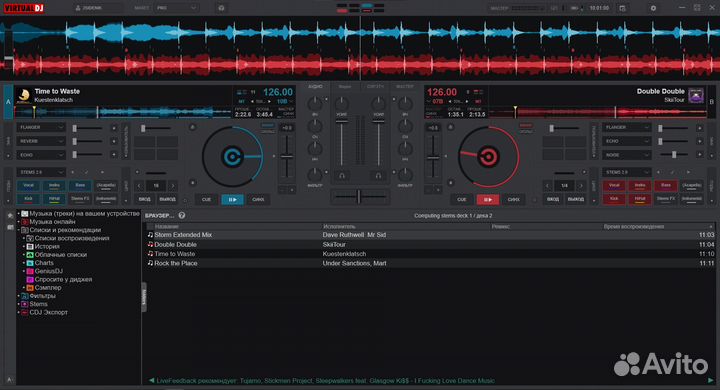Activate REVERB effect button on deck A

coord(114,141)
